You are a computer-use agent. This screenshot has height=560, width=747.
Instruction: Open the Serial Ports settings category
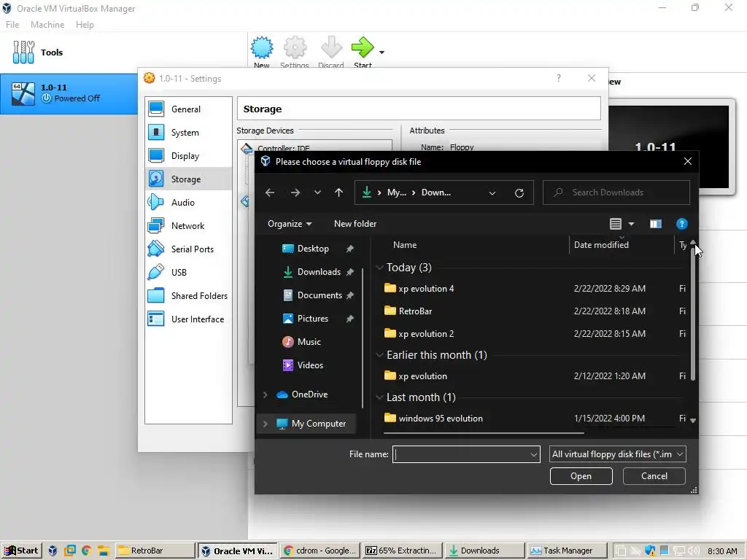189,249
